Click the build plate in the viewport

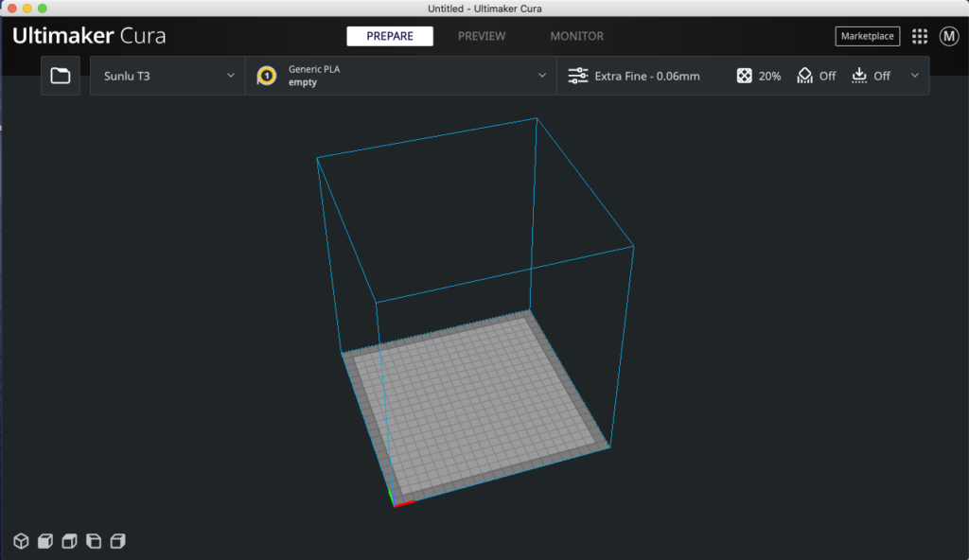(x=476, y=408)
